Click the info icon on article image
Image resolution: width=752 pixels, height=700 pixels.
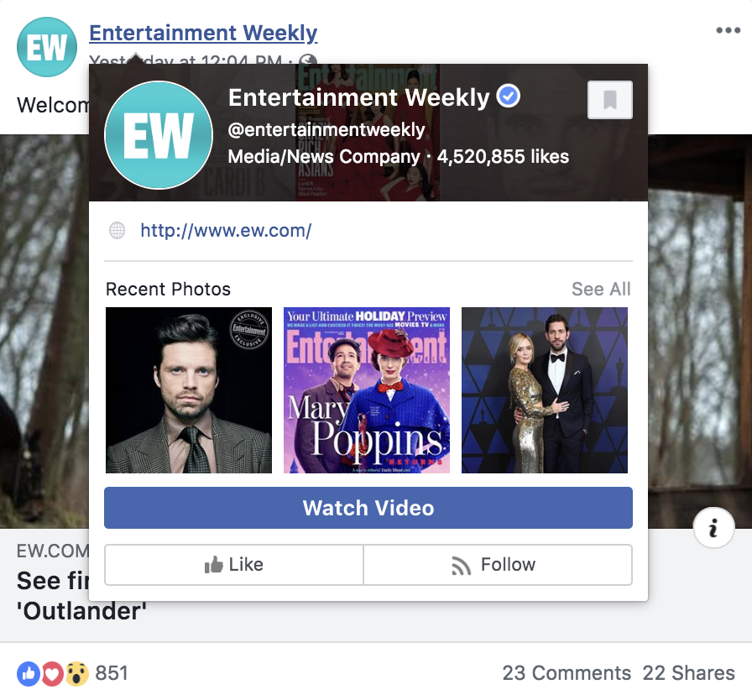click(x=713, y=528)
